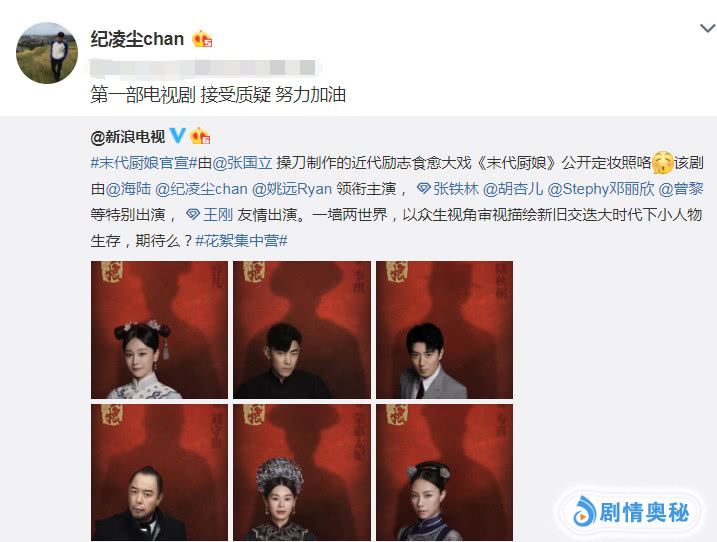This screenshot has height=542, width=717.
Task: Click blue V verified badge of 新浪电视
Action: pos(177,135)
